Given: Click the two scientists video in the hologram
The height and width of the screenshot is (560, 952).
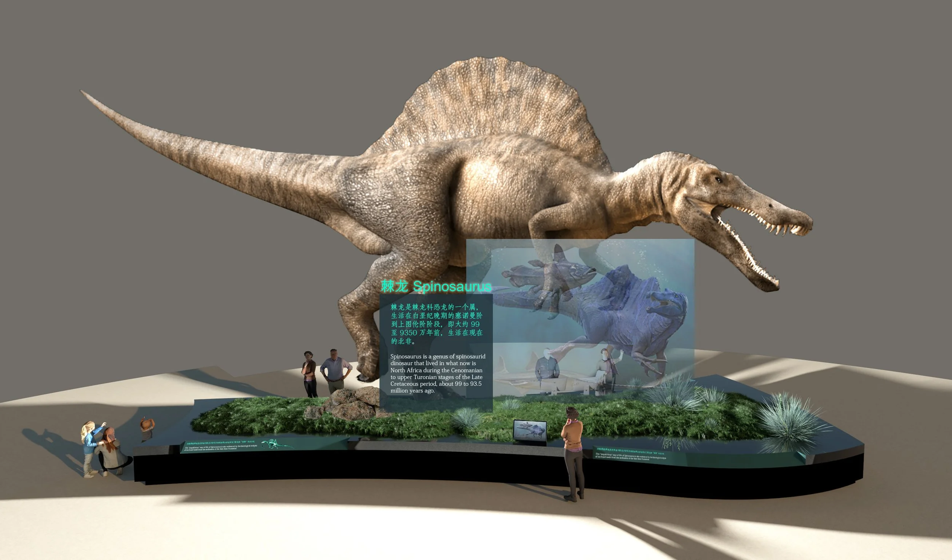Looking at the screenshot, I should tap(571, 370).
